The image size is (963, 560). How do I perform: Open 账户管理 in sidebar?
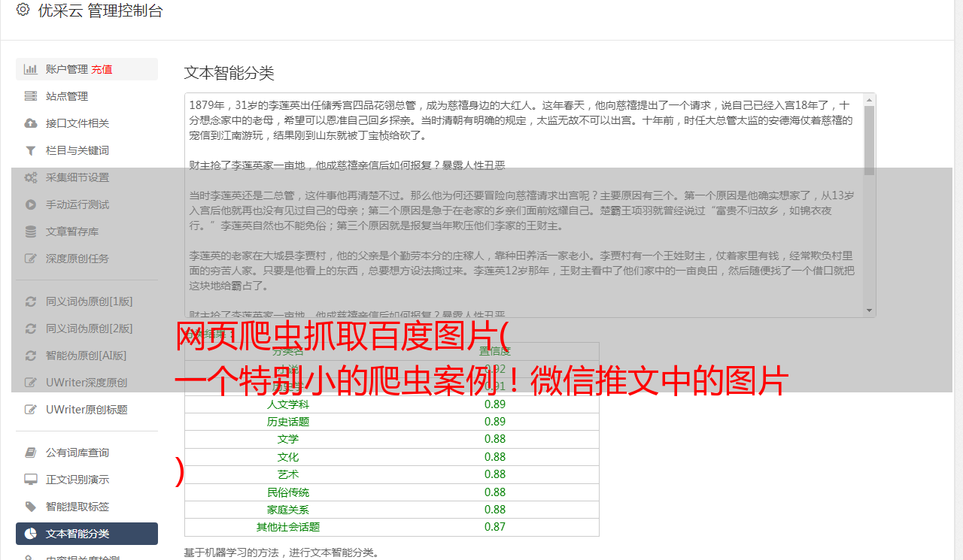click(87, 69)
